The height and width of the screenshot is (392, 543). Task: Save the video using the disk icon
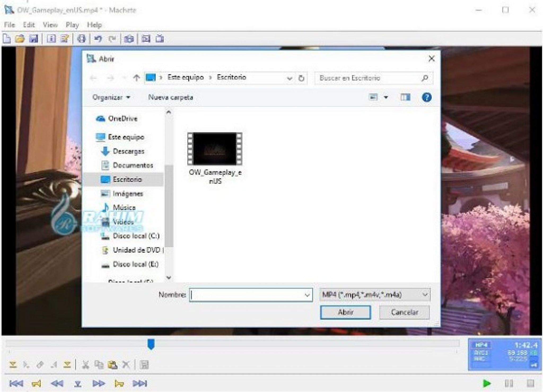(34, 39)
